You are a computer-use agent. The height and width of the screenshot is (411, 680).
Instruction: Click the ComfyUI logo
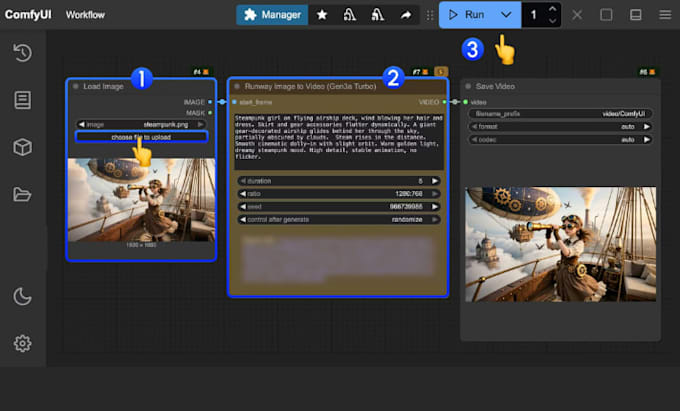(28, 15)
